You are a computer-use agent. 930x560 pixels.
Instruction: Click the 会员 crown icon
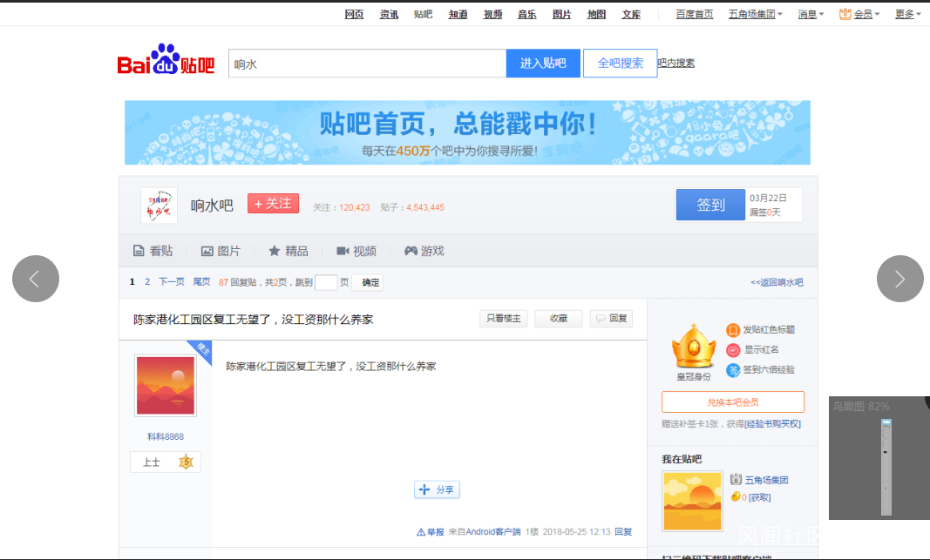pyautogui.click(x=845, y=14)
